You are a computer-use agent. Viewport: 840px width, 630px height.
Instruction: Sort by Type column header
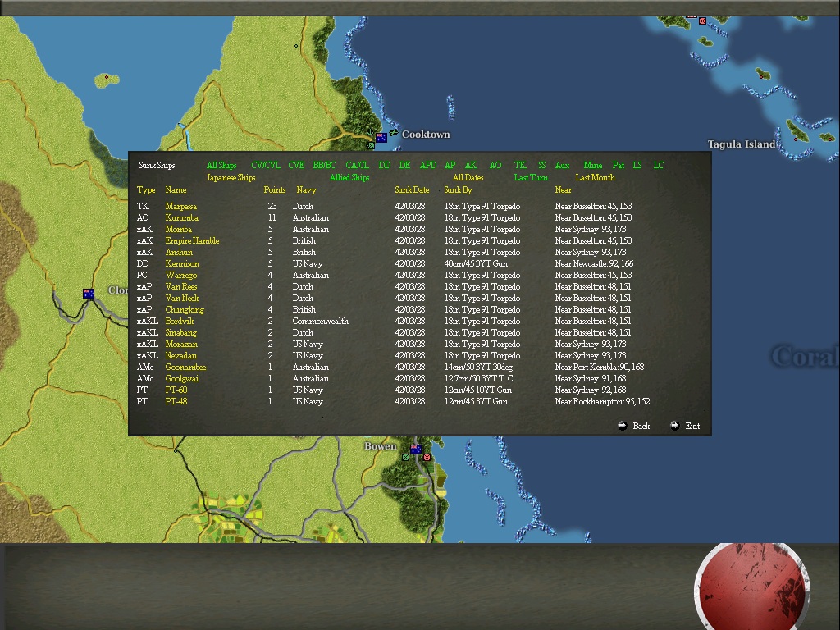coord(146,189)
